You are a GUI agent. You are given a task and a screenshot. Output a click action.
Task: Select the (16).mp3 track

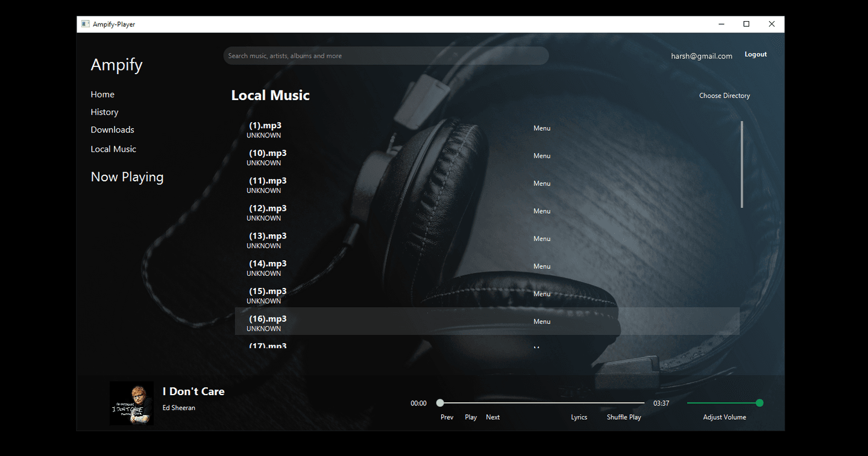[x=487, y=321]
